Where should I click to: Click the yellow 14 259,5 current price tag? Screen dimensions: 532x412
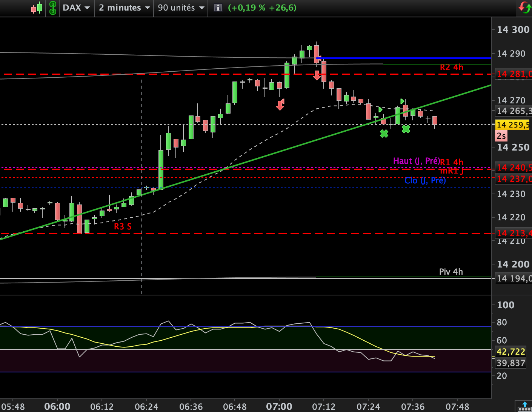click(512, 125)
